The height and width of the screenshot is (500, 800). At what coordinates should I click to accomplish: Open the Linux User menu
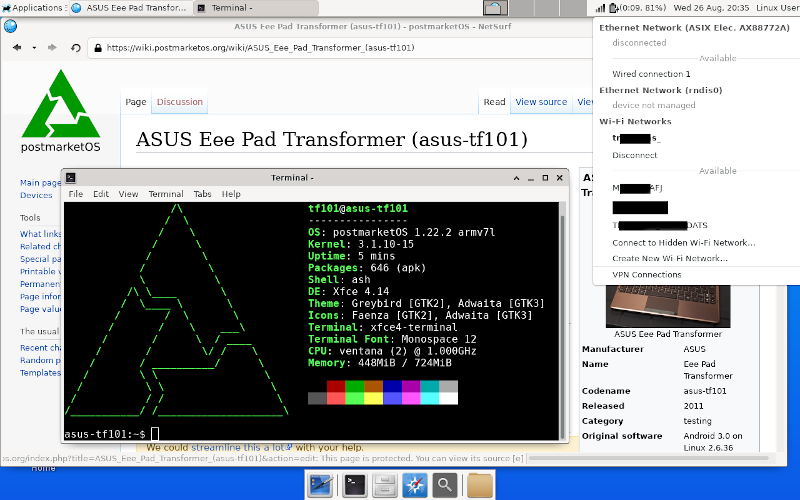(x=778, y=8)
